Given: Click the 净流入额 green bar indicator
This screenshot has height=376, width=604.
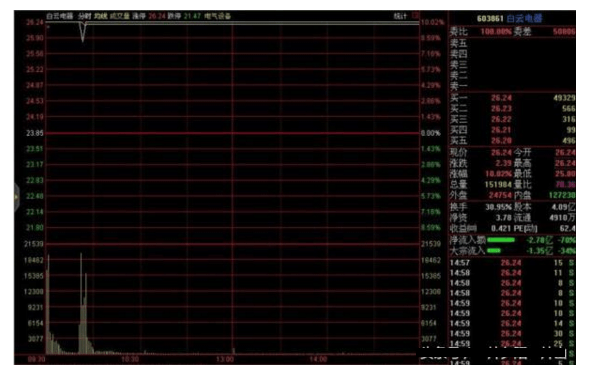Looking at the screenshot, I should pyautogui.click(x=501, y=240).
